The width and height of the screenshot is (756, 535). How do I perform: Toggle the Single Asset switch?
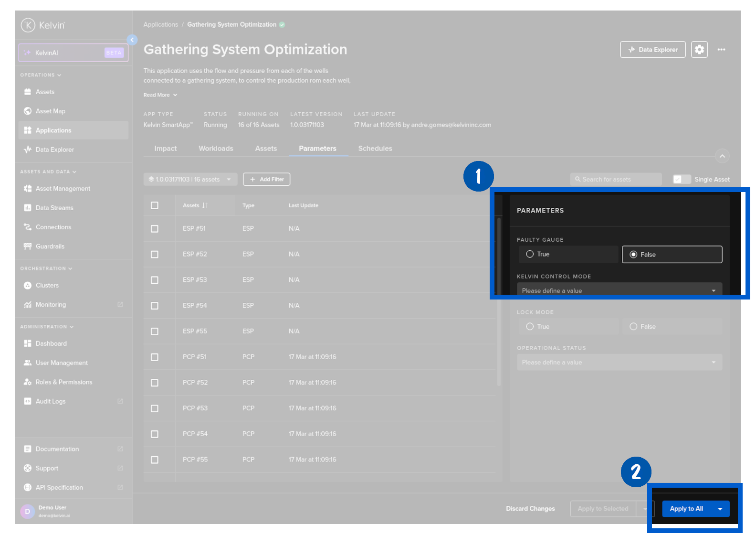click(x=682, y=179)
